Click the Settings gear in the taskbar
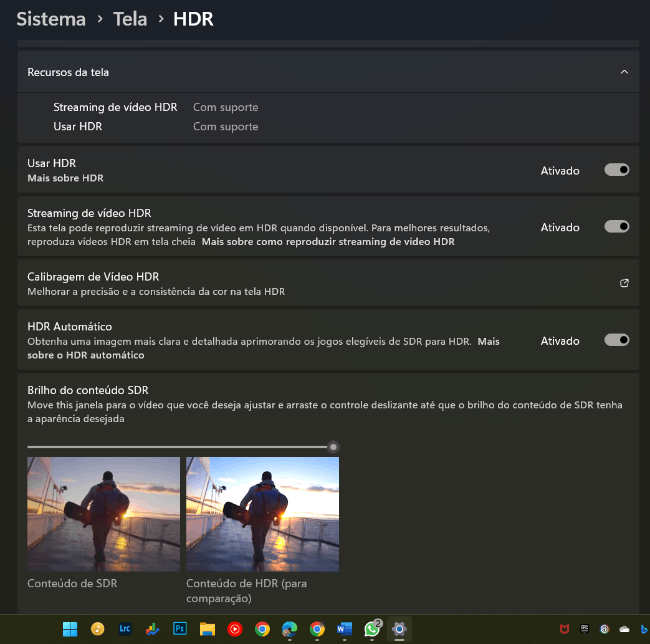Image resolution: width=650 pixels, height=644 pixels. [399, 629]
